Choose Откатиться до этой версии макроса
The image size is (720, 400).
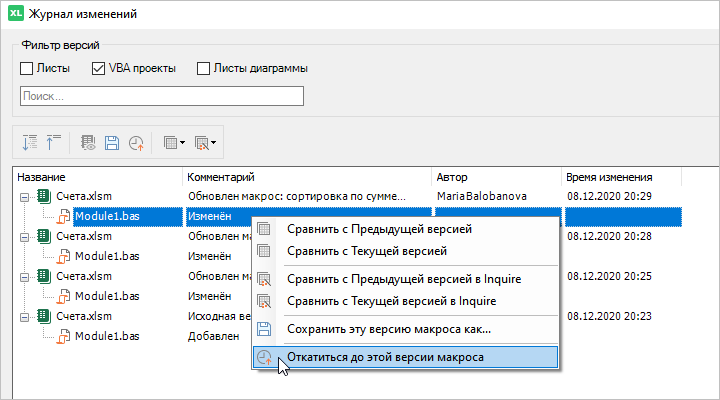[x=385, y=357]
